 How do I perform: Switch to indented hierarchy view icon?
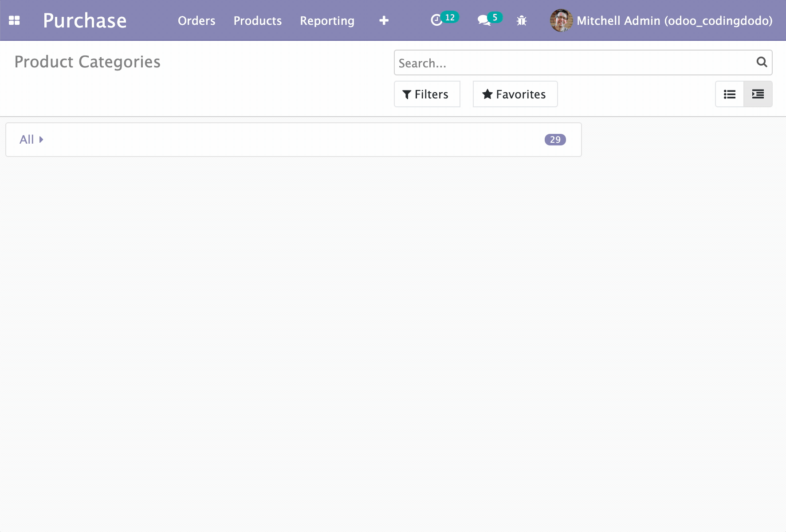coord(758,94)
